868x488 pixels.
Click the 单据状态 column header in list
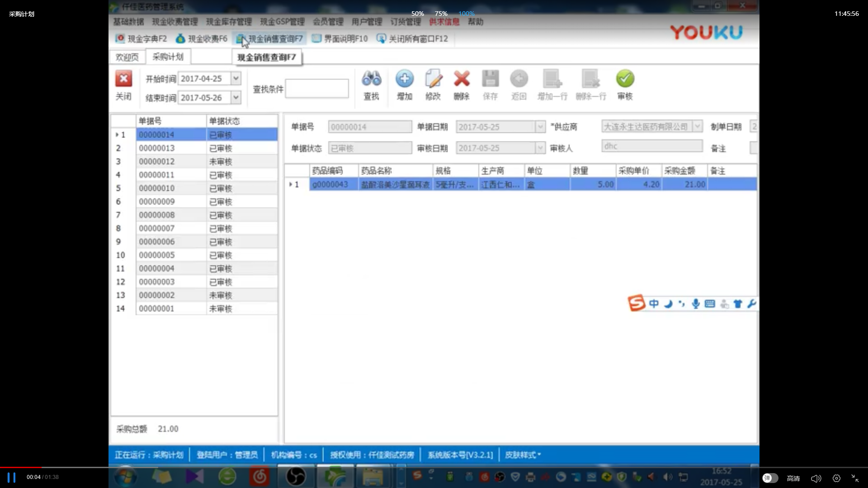coord(242,121)
